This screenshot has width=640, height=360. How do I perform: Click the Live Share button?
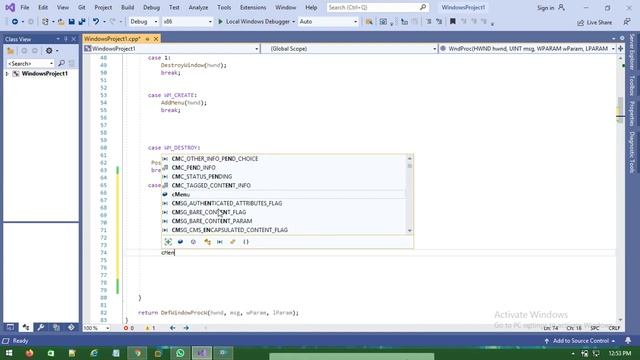click(595, 22)
